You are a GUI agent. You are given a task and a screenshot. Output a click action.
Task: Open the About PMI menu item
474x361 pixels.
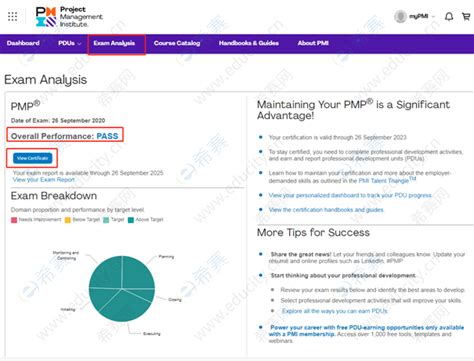point(313,43)
